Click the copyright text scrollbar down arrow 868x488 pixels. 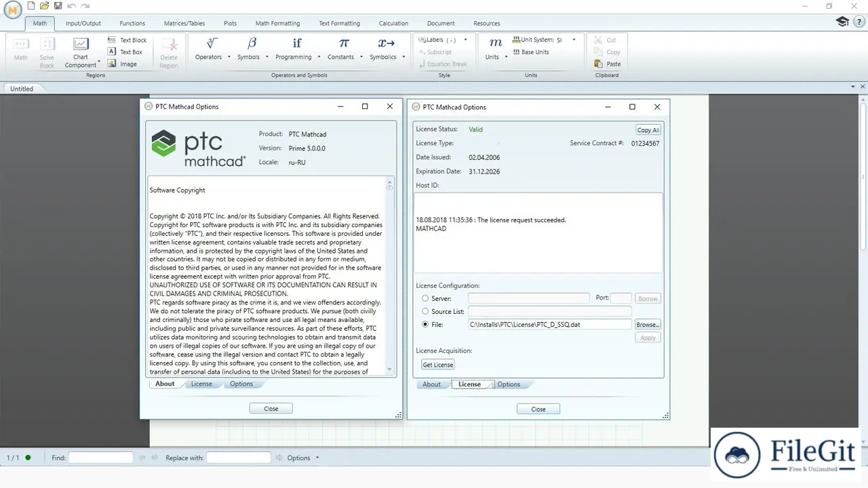point(390,369)
